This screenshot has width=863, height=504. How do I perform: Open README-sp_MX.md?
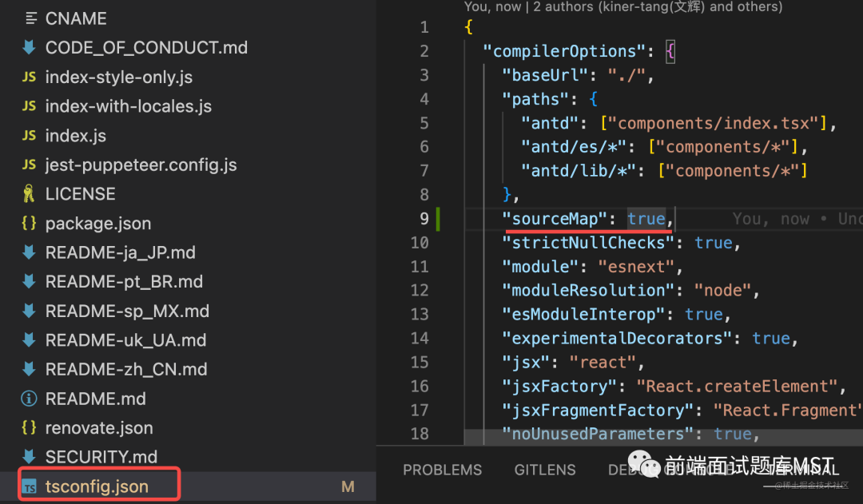tap(127, 311)
